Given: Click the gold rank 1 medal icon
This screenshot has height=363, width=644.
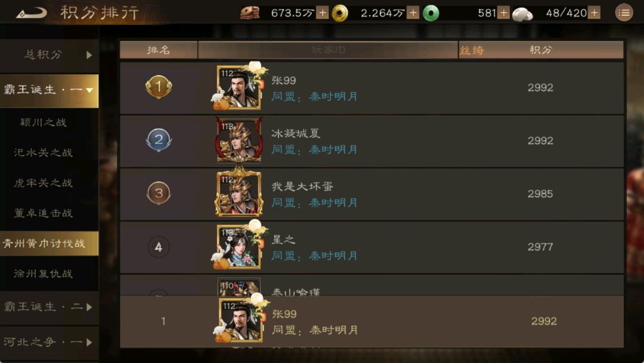Looking at the screenshot, I should click(159, 87).
